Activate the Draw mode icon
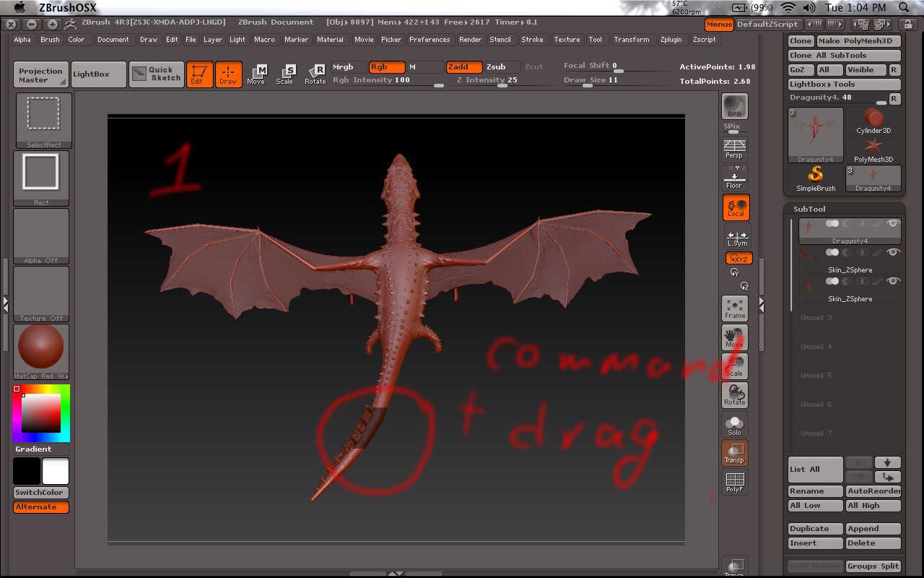924x578 pixels. [x=228, y=73]
